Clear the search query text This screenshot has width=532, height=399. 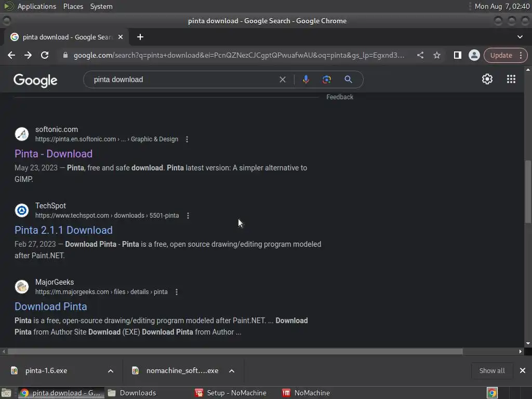pyautogui.click(x=282, y=79)
